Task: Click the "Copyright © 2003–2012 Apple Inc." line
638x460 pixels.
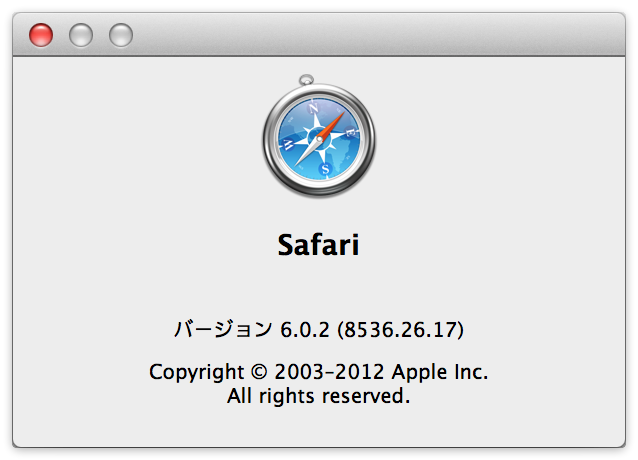Action: [x=319, y=372]
